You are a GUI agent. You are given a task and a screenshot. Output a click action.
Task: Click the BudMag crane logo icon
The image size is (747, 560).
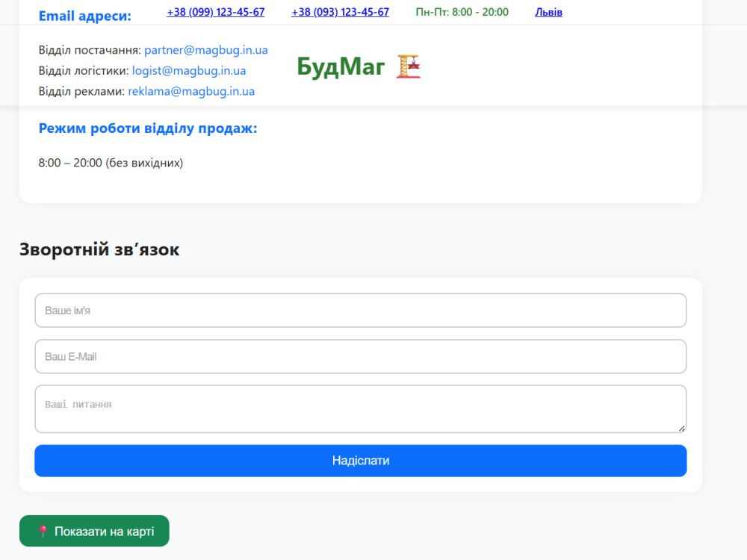click(x=409, y=66)
